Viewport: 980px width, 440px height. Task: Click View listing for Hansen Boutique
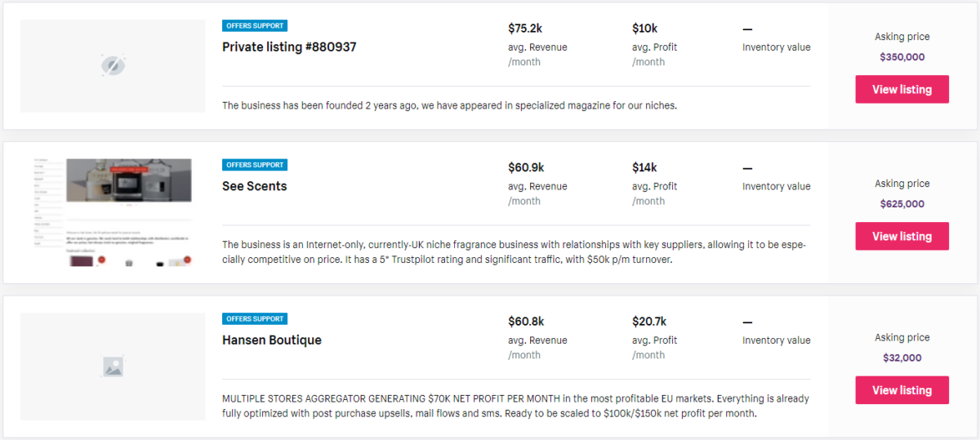tap(902, 390)
